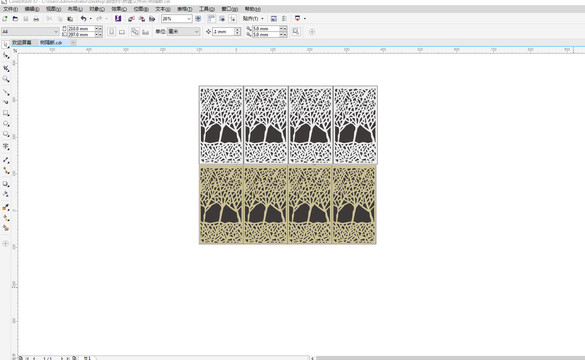Viewport: 585px width, 360px height.
Task: Open the toolbox quick customize plus button
Action: point(5,244)
